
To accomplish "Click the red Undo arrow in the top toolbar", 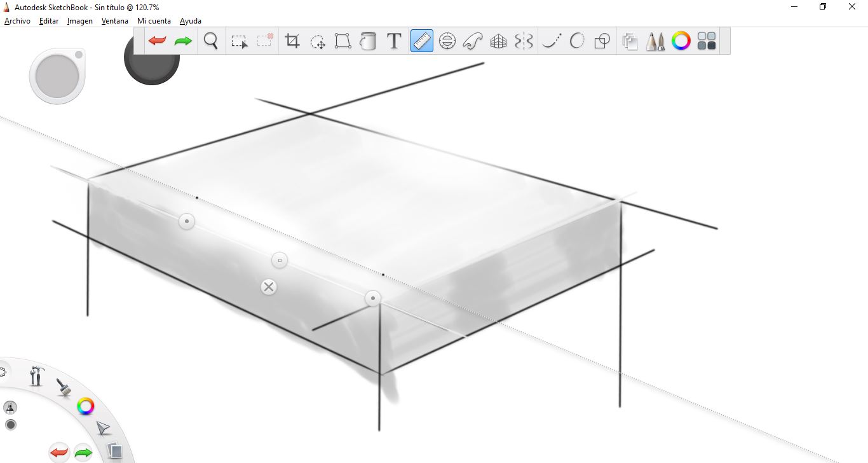I will tap(157, 41).
